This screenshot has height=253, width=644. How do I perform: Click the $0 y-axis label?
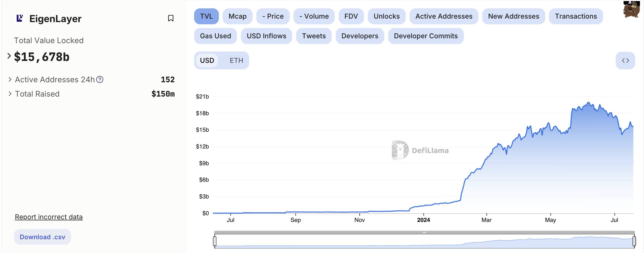click(206, 213)
